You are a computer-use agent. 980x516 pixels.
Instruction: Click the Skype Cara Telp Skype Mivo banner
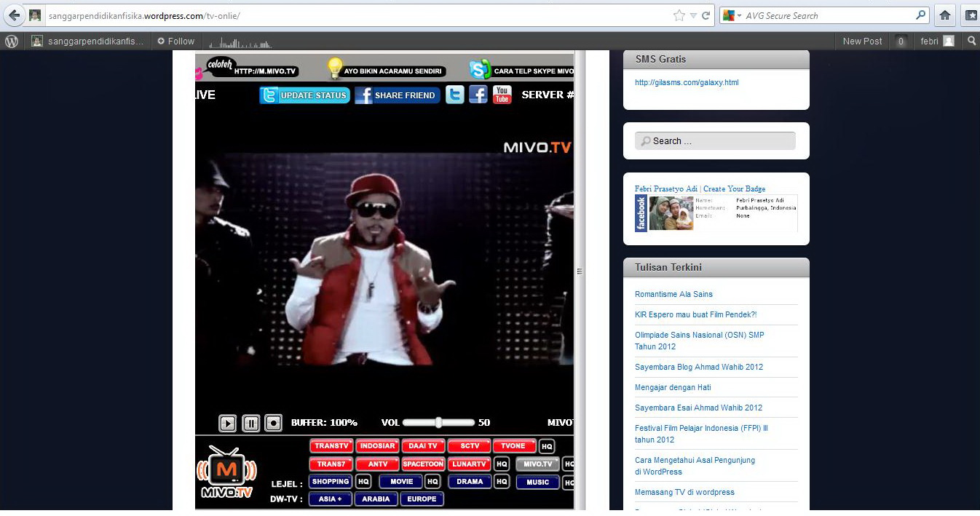(521, 70)
